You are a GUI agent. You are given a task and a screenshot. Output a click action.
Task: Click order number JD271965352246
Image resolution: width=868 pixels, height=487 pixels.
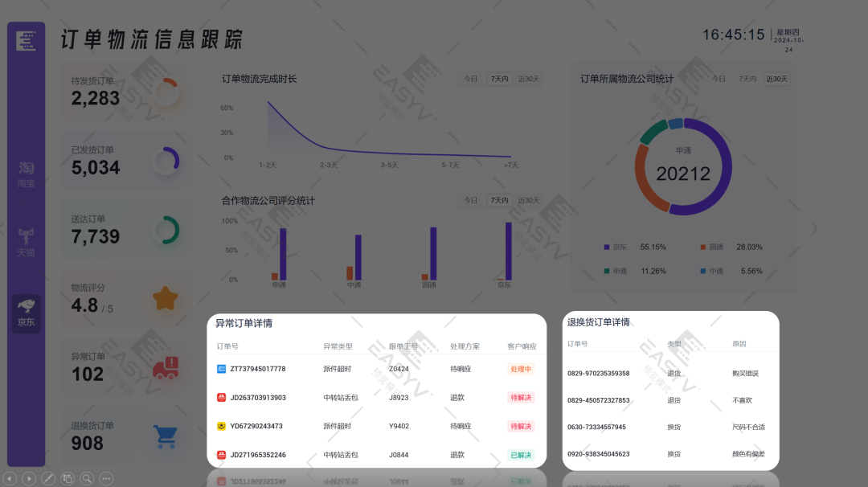click(x=258, y=456)
